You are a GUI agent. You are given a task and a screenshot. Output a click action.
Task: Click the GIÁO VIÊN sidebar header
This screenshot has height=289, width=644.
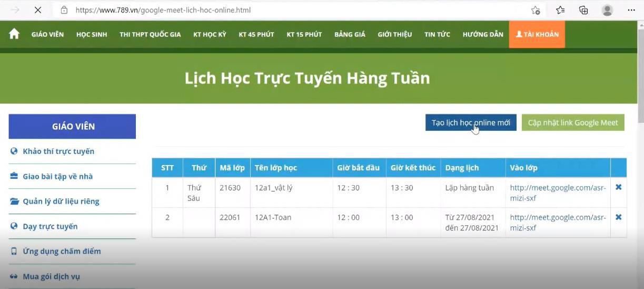click(72, 127)
